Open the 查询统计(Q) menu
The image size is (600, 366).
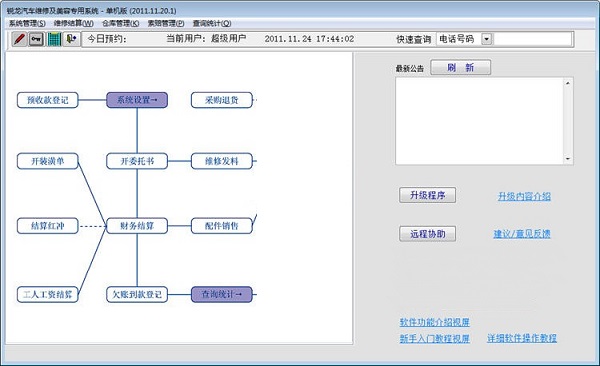pos(212,23)
